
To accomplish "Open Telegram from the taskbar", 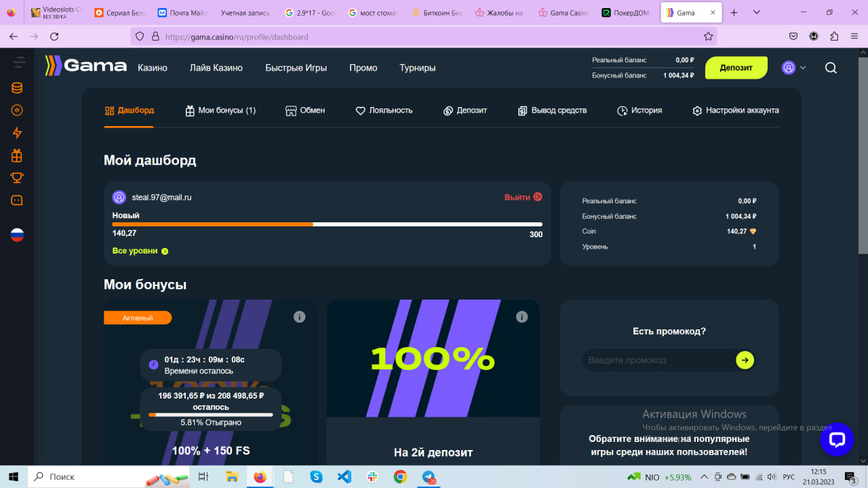I will (x=429, y=476).
